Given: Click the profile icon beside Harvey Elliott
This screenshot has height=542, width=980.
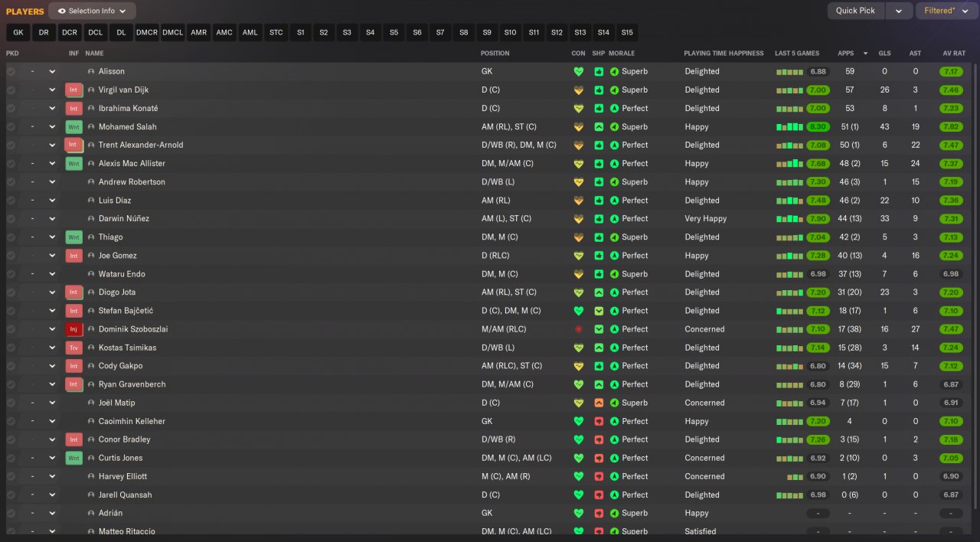Looking at the screenshot, I should 91,476.
